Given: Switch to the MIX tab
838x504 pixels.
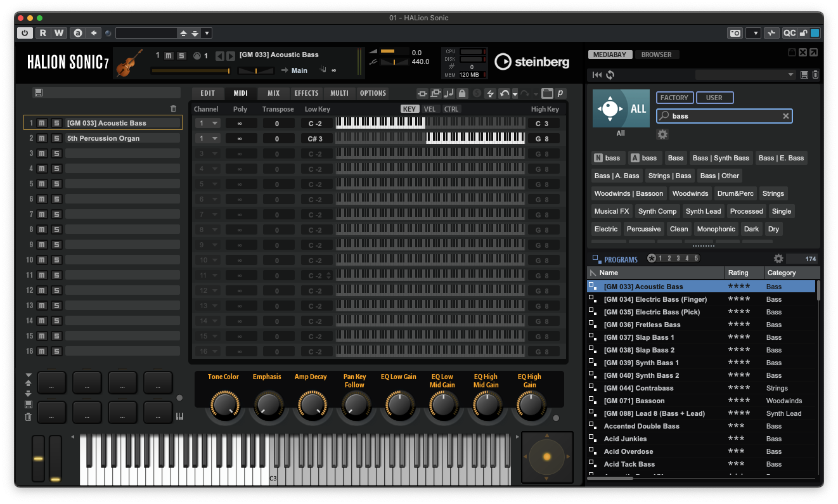Looking at the screenshot, I should (273, 93).
